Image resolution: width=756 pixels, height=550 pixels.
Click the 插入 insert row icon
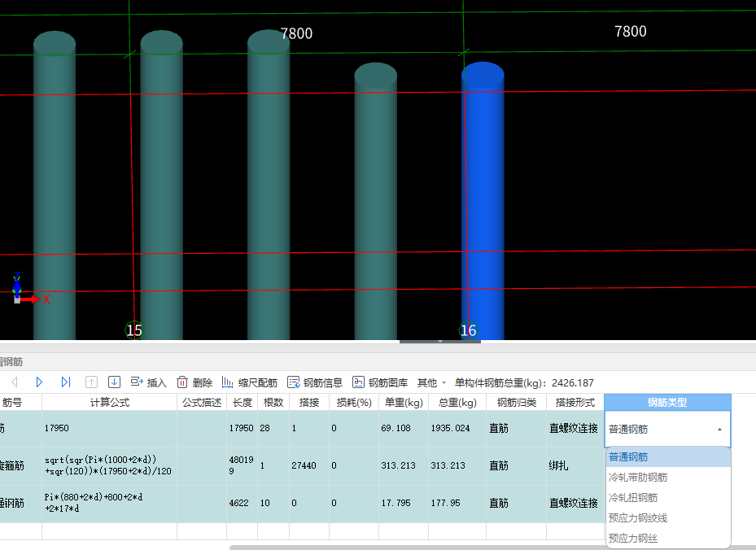(137, 382)
